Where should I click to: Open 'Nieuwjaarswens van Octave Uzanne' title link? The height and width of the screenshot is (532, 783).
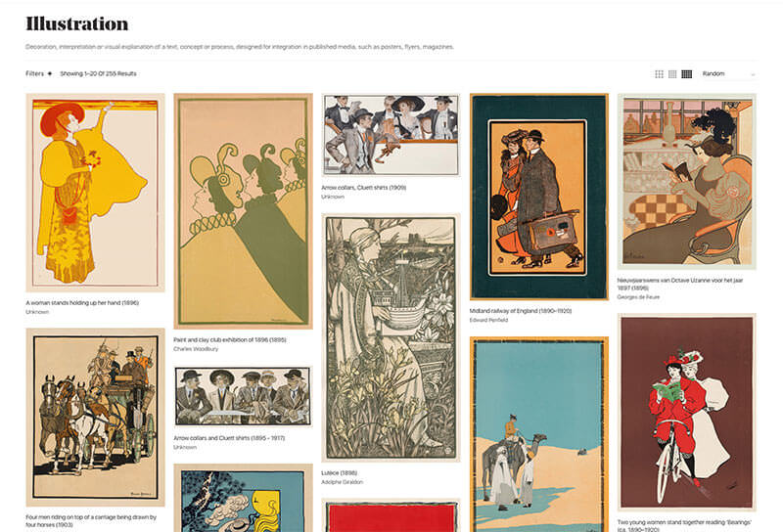point(680,284)
